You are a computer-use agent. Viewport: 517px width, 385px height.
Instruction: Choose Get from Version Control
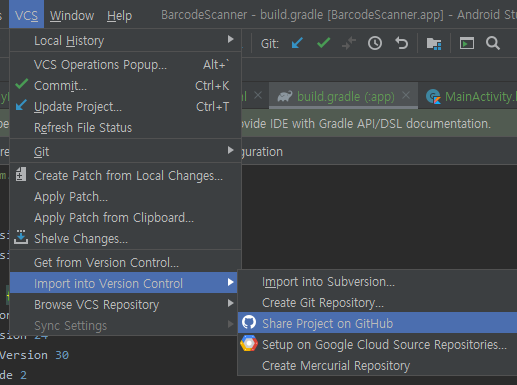(125, 263)
